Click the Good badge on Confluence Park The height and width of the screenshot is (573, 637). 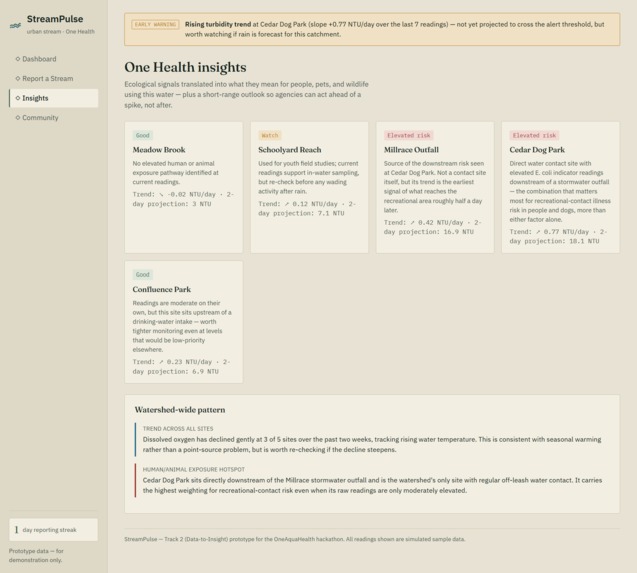(x=143, y=275)
